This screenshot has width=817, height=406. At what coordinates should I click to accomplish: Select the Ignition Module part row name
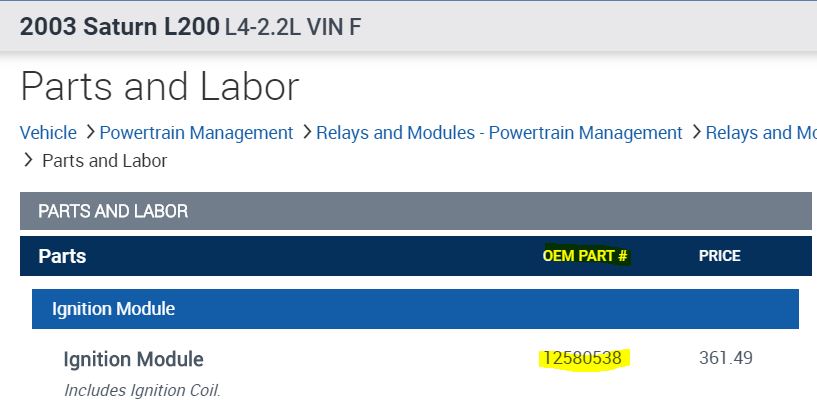pyautogui.click(x=133, y=359)
